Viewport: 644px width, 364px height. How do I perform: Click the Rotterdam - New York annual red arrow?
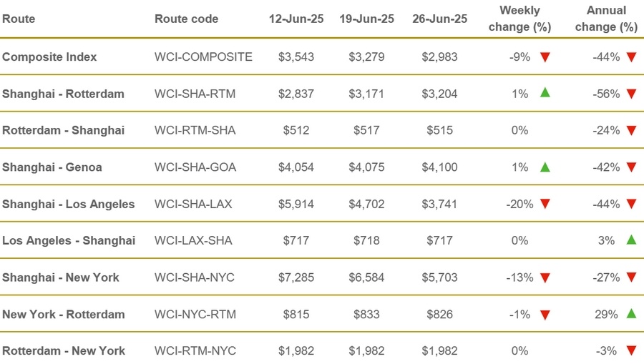[x=631, y=351]
